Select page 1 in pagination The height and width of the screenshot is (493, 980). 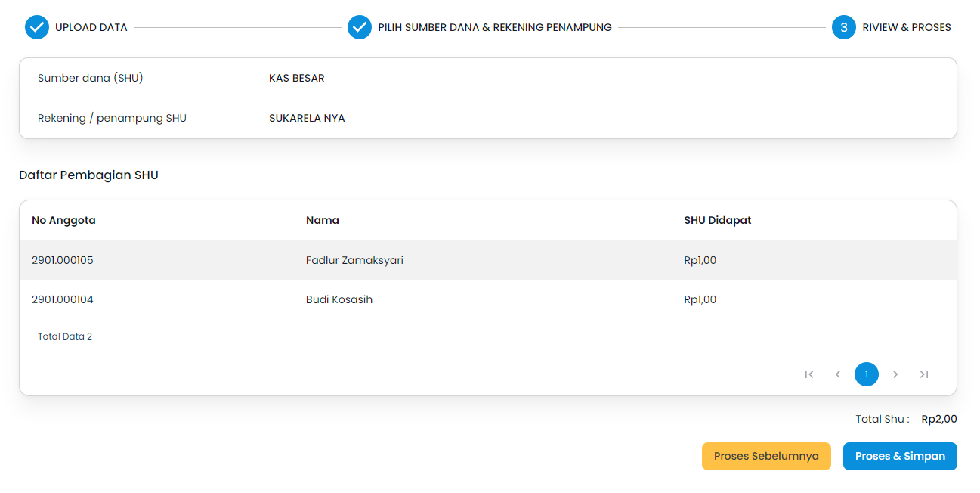(867, 374)
